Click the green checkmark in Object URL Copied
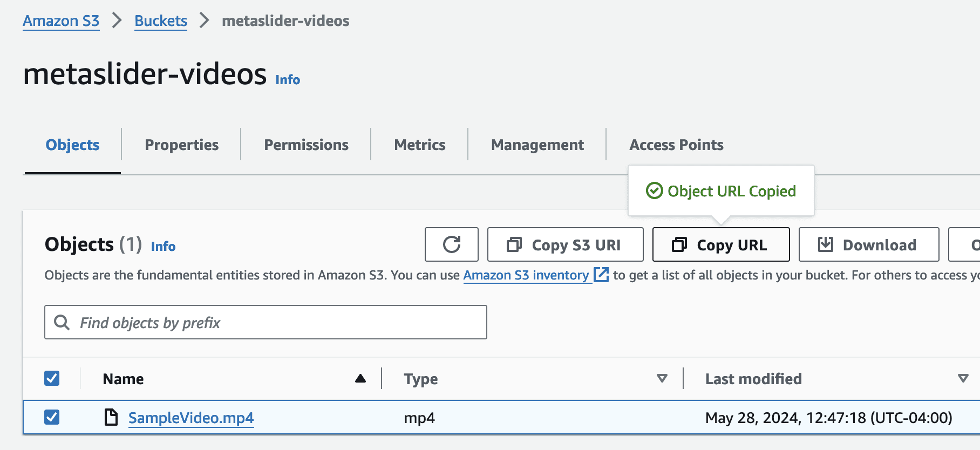This screenshot has width=980, height=450. pyautogui.click(x=654, y=190)
